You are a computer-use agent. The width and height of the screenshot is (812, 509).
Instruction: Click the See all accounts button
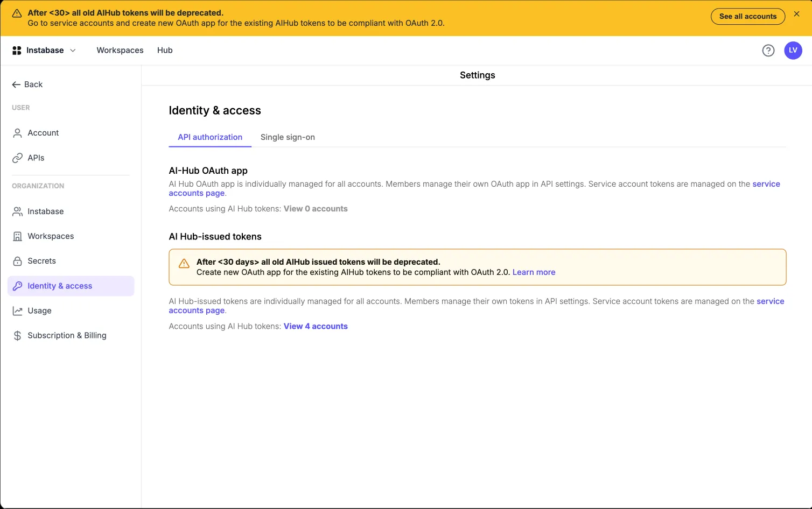[x=748, y=16]
